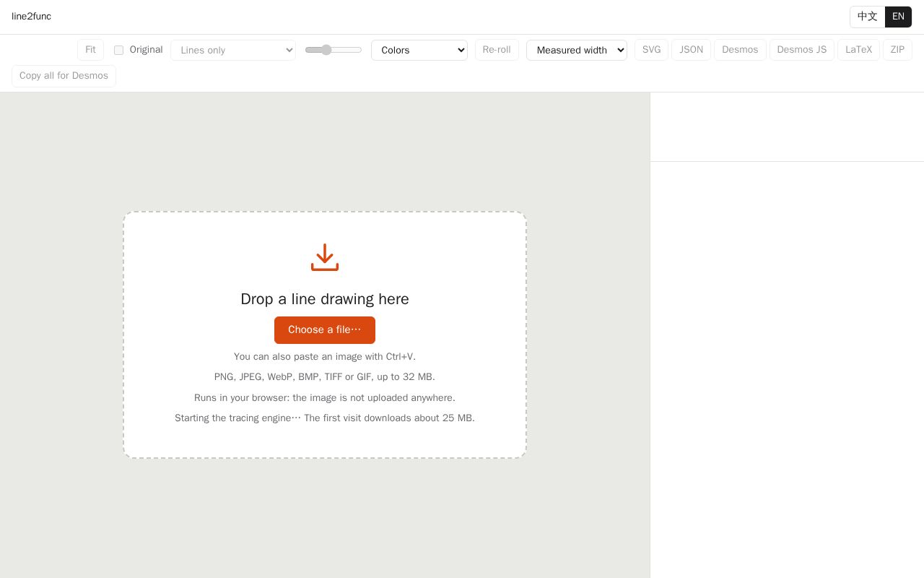This screenshot has width=924, height=578.
Task: Open the Measured width dropdown
Action: click(577, 50)
